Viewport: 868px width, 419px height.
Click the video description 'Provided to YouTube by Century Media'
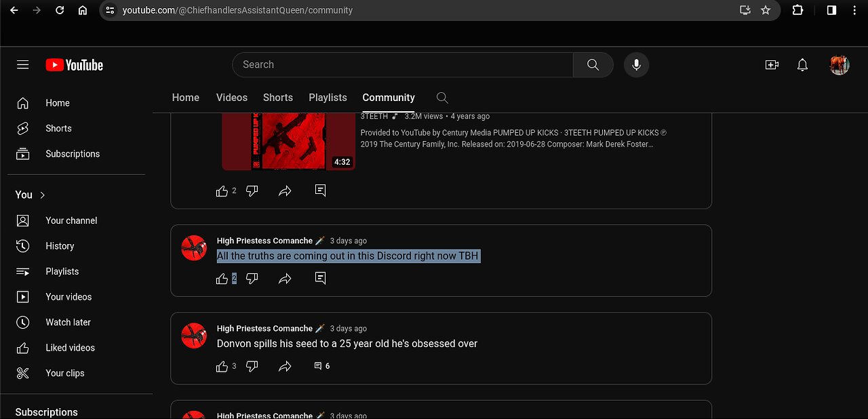click(513, 138)
